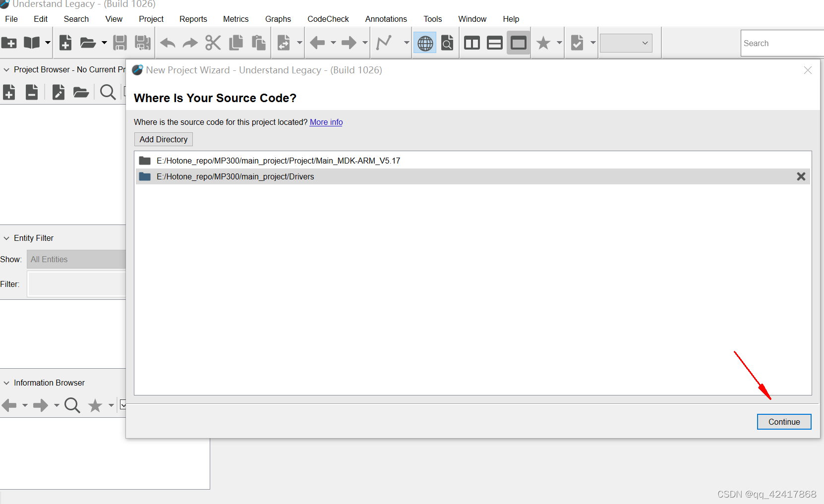Open the Edit menu
824x504 pixels.
tap(41, 19)
